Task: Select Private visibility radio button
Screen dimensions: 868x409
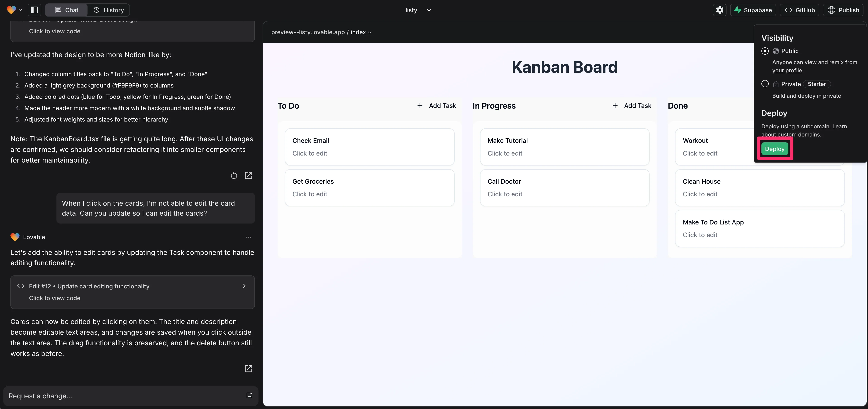Action: [765, 84]
